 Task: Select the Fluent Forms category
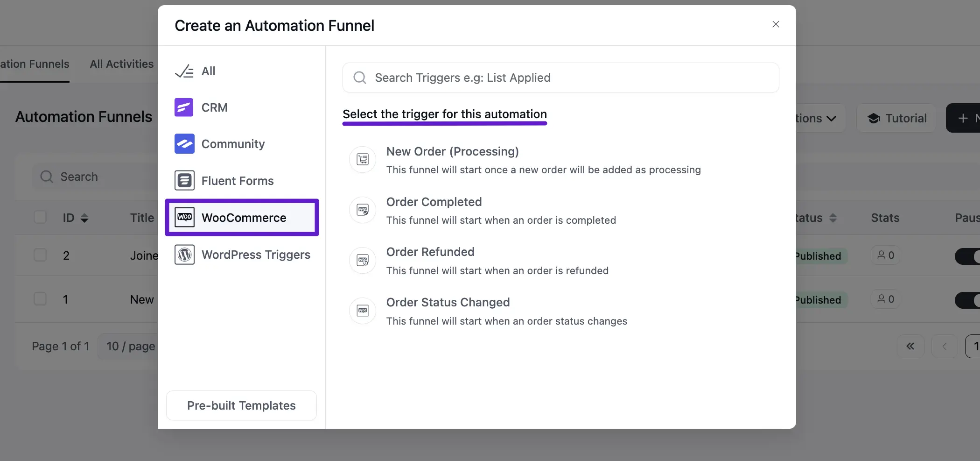click(x=242, y=180)
